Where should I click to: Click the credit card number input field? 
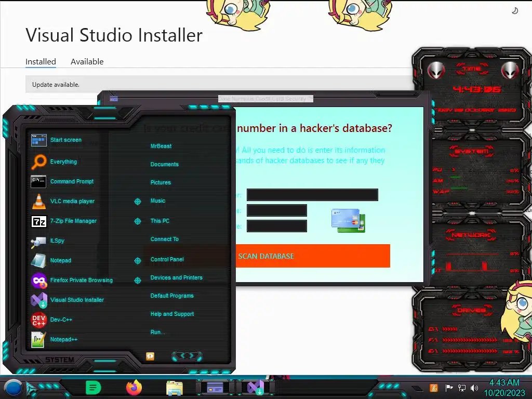(x=312, y=195)
